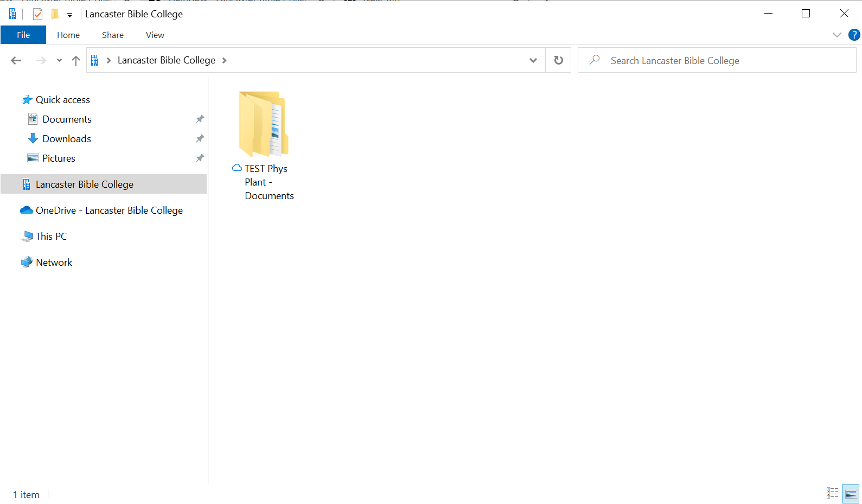Open the address bar history dropdown
The width and height of the screenshot is (862, 504).
(533, 60)
